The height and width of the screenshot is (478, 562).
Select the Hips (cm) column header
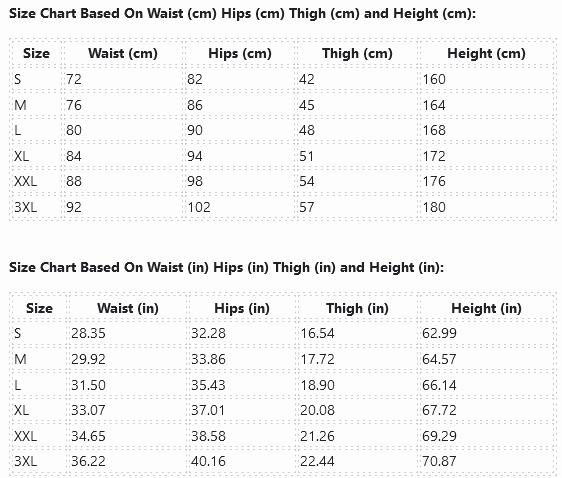[240, 53]
